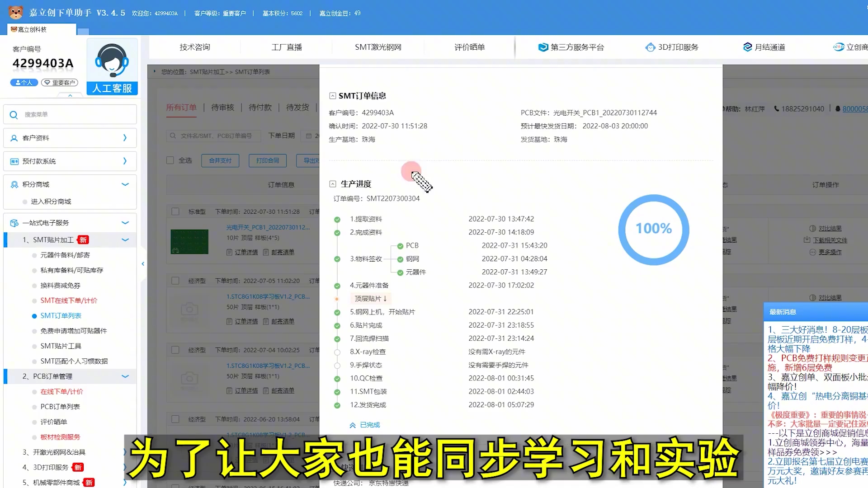This screenshot has width=868, height=488.
Task: Switch to the 所有订单 tab
Action: point(181,108)
